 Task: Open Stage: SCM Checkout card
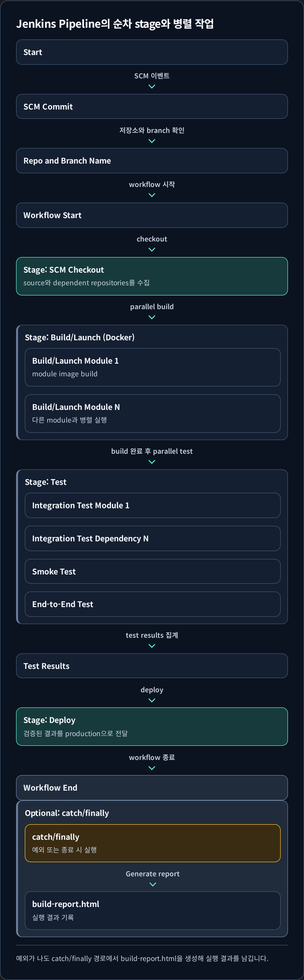coord(152,276)
